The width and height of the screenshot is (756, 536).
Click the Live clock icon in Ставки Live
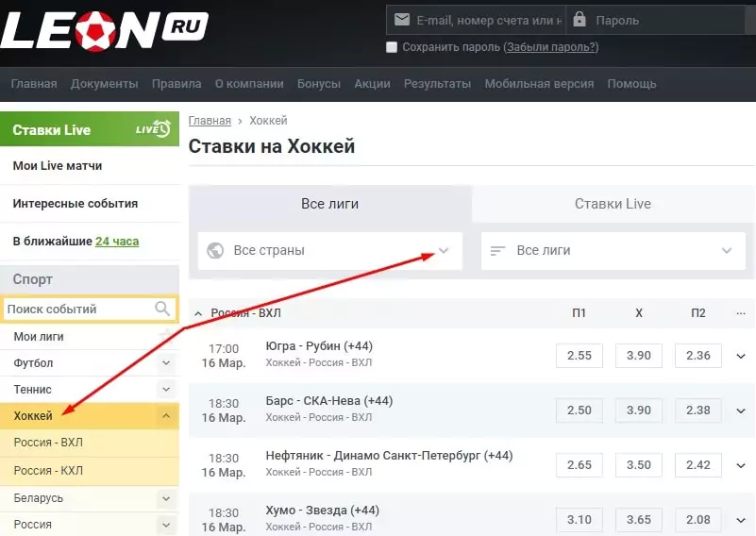(x=153, y=128)
